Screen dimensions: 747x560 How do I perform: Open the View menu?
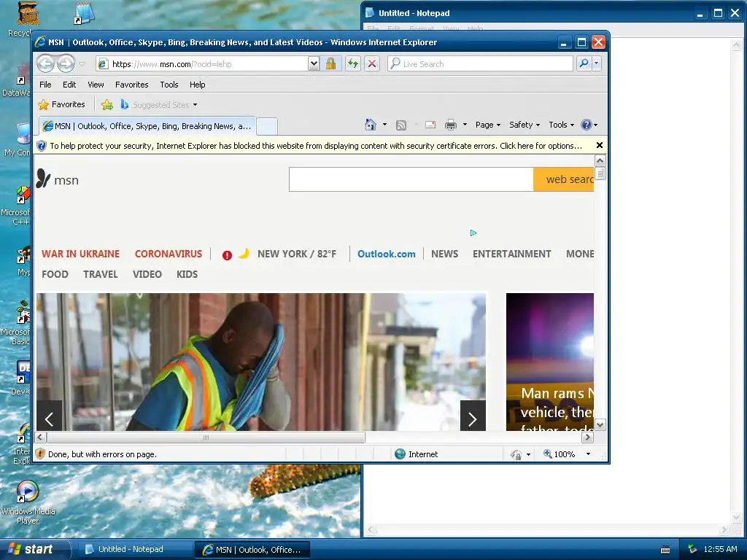pos(96,85)
